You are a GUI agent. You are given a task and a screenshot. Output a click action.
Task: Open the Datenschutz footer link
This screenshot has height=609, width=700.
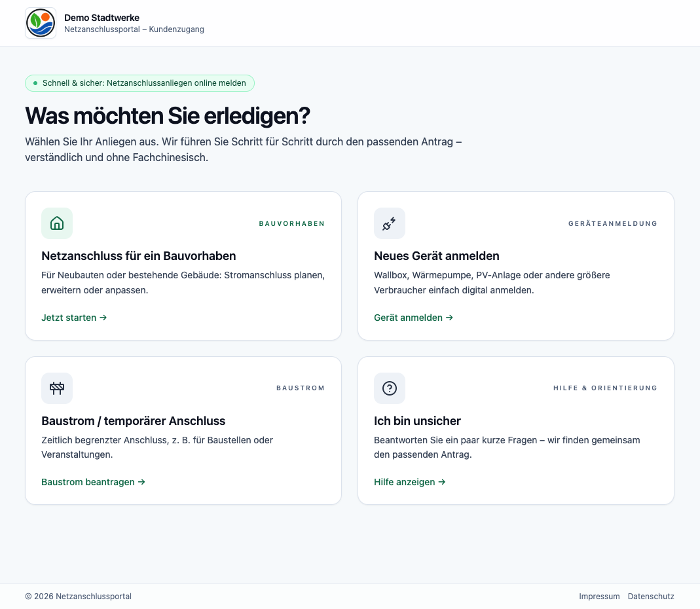click(x=650, y=597)
